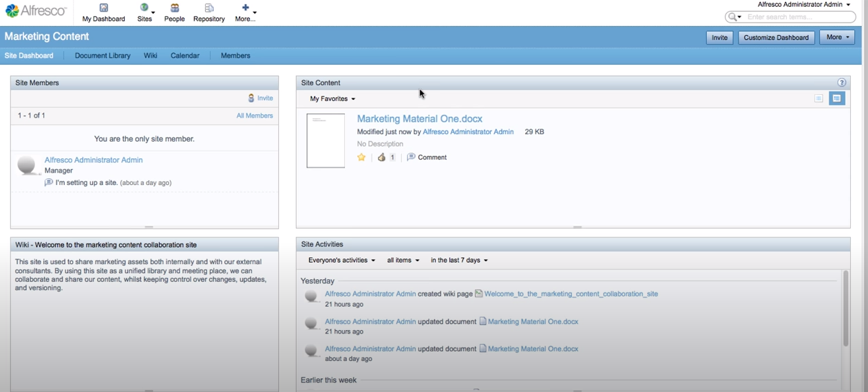The image size is (868, 392).
Task: Click the Site Content dashlet resize handle
Action: coord(578,227)
